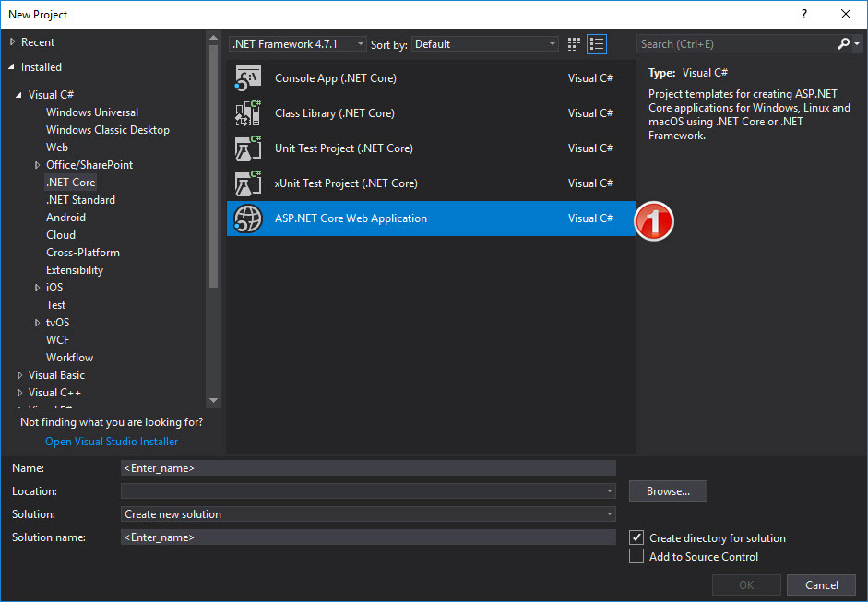Select xUnit Test Project (.NET Core) text
Viewport: 868px width, 602px height.
pyautogui.click(x=346, y=183)
